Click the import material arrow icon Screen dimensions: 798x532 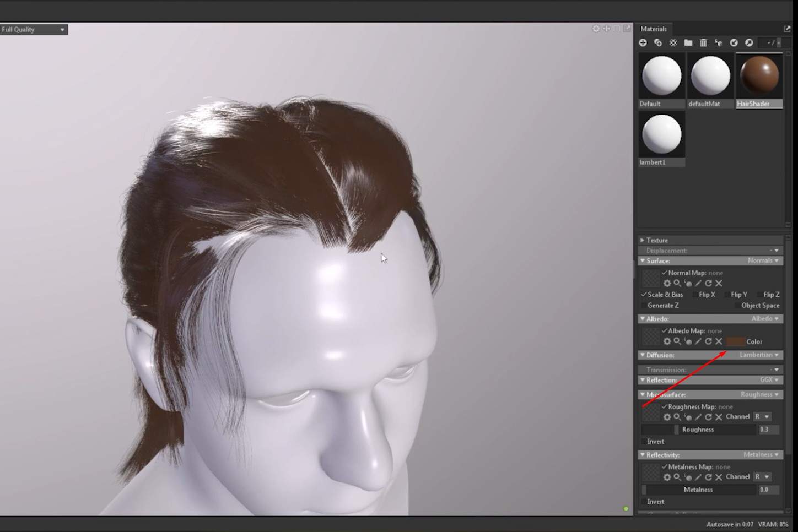point(734,42)
